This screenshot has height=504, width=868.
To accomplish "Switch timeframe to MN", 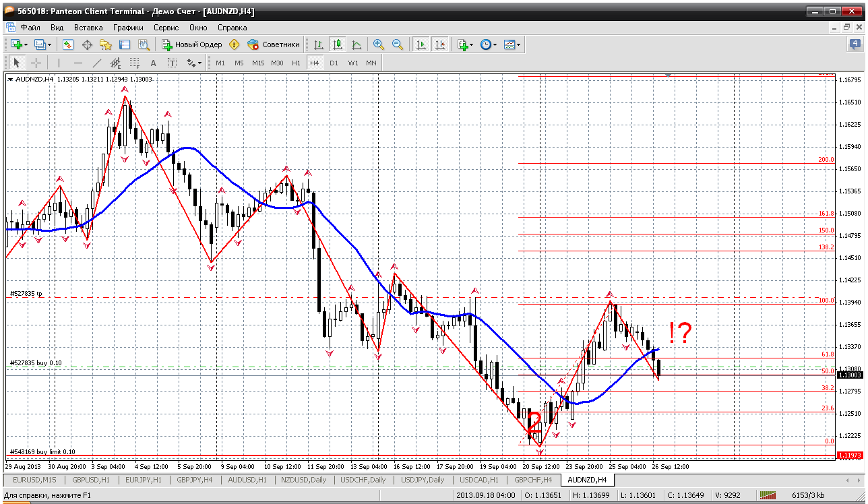I will [x=371, y=63].
